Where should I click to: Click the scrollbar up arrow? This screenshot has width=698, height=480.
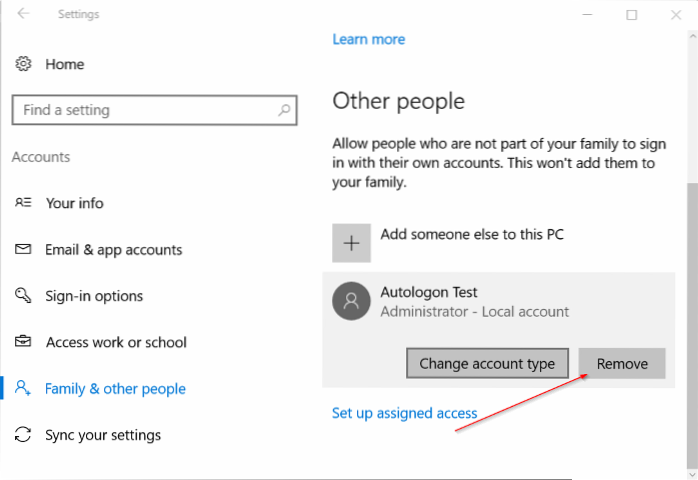pos(690,37)
